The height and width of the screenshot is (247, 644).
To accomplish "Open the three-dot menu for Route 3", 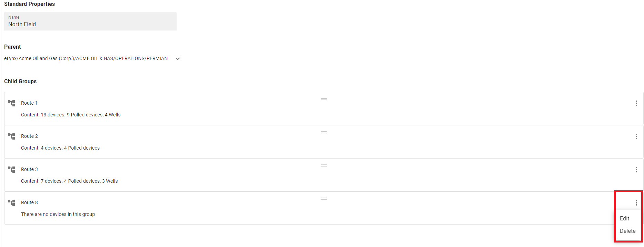I will tap(636, 170).
